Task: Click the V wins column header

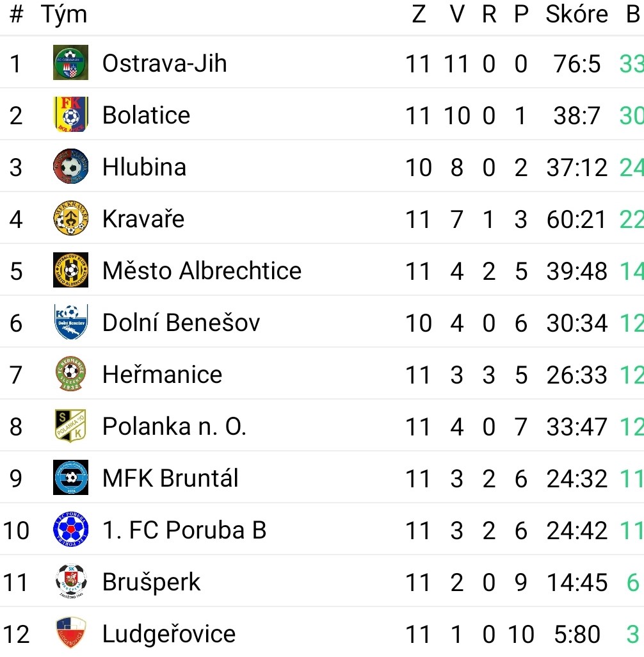Action: tap(456, 14)
